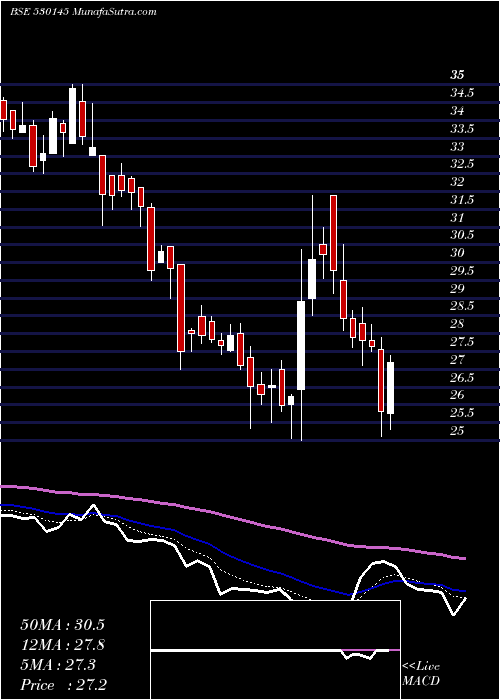Viewport: 500px width, 700px height.
Task: Click the 25 price axis label
Action: tap(457, 430)
